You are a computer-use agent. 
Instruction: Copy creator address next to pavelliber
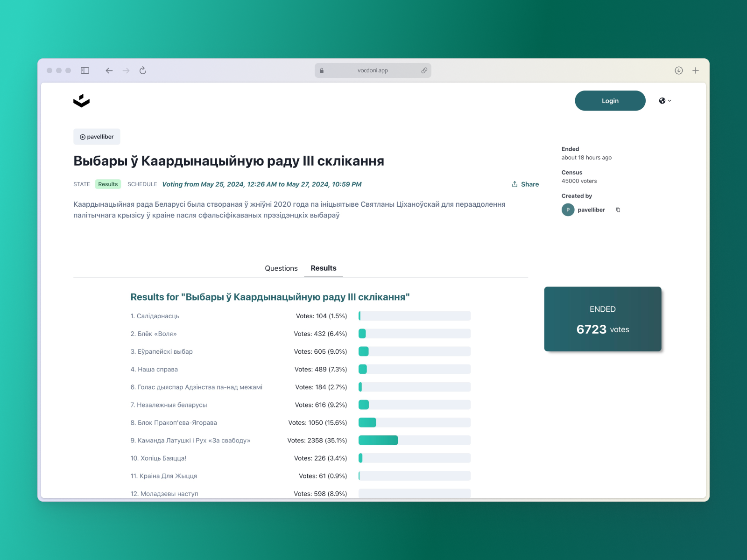click(x=618, y=210)
